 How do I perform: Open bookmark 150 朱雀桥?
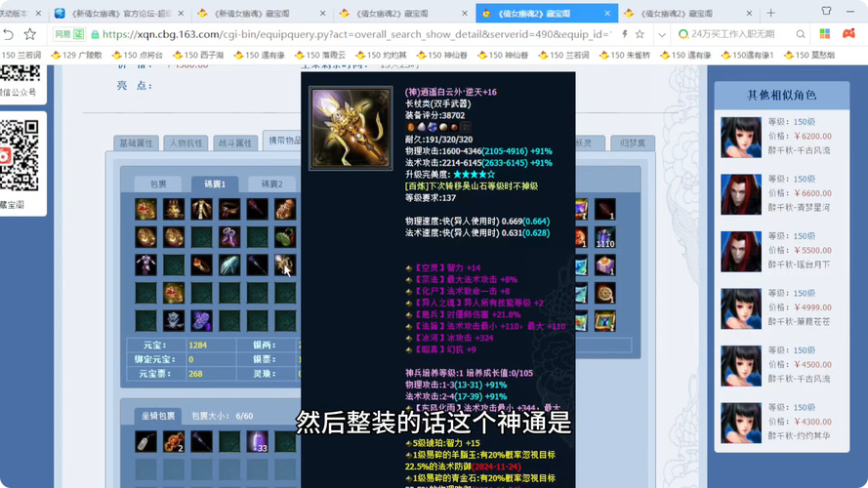(x=625, y=55)
